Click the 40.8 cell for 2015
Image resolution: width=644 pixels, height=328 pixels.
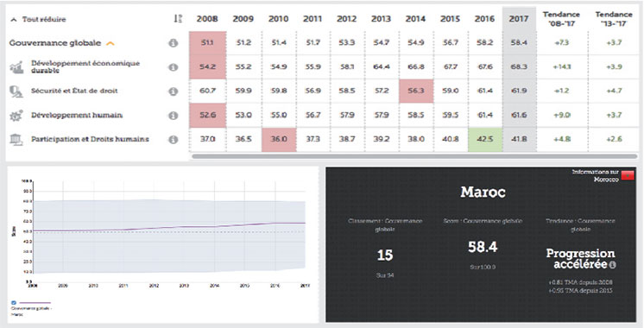(x=450, y=140)
